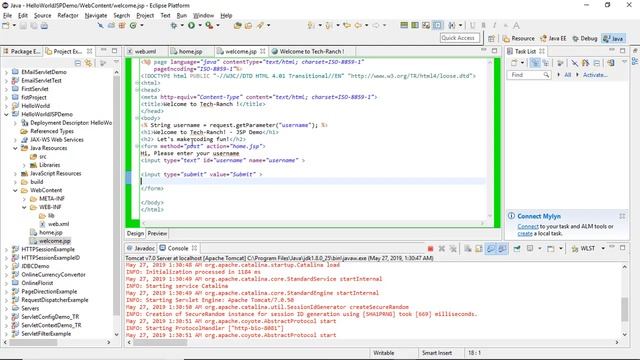Click the Collapse All icon in Task List

[597, 63]
